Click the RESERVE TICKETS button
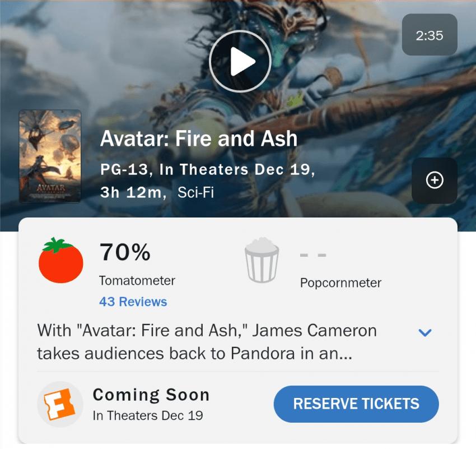 pos(356,404)
